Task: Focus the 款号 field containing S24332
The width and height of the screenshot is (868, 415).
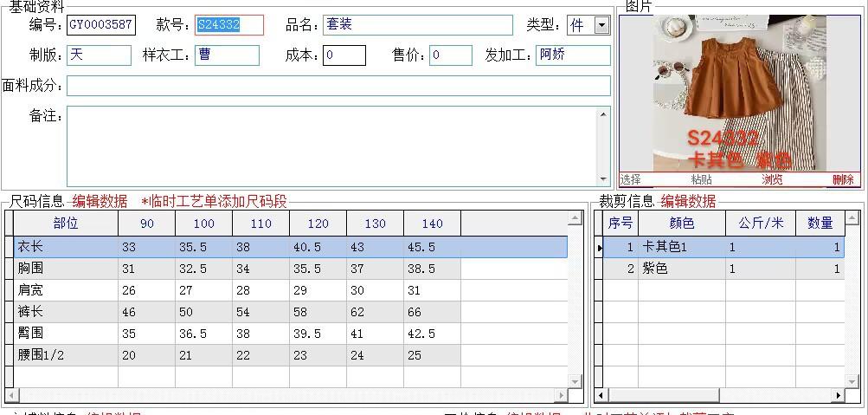Action: [x=228, y=25]
